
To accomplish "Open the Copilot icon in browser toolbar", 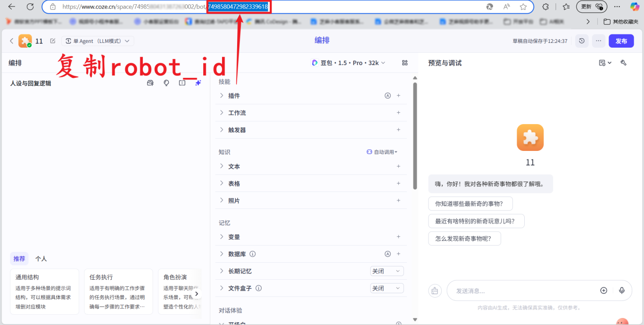I will point(635,7).
